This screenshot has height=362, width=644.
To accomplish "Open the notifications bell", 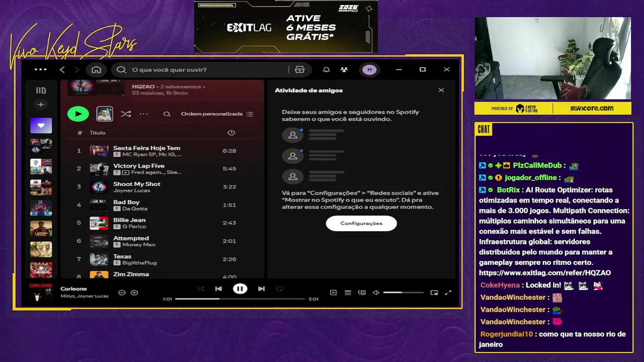I will click(327, 69).
